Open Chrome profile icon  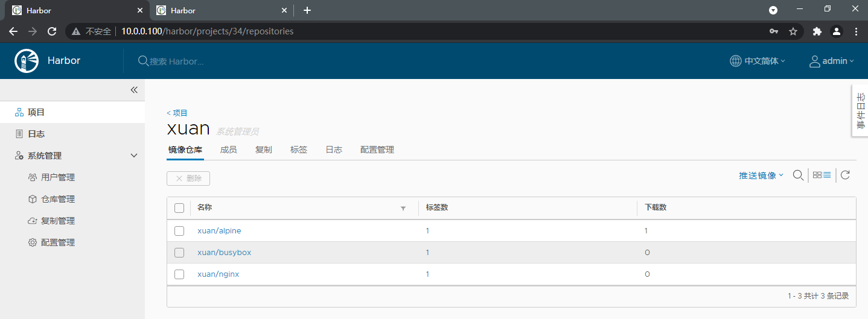coord(837,31)
